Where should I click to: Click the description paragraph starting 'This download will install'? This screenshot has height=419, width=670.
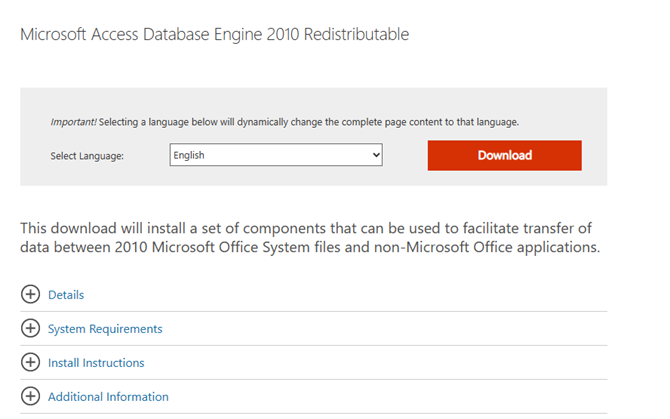pyautogui.click(x=310, y=237)
